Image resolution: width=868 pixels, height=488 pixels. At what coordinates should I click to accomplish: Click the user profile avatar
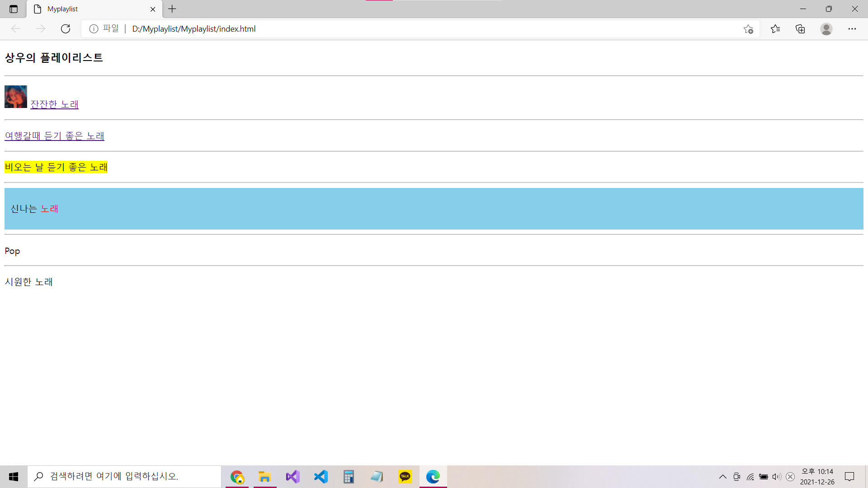click(826, 29)
